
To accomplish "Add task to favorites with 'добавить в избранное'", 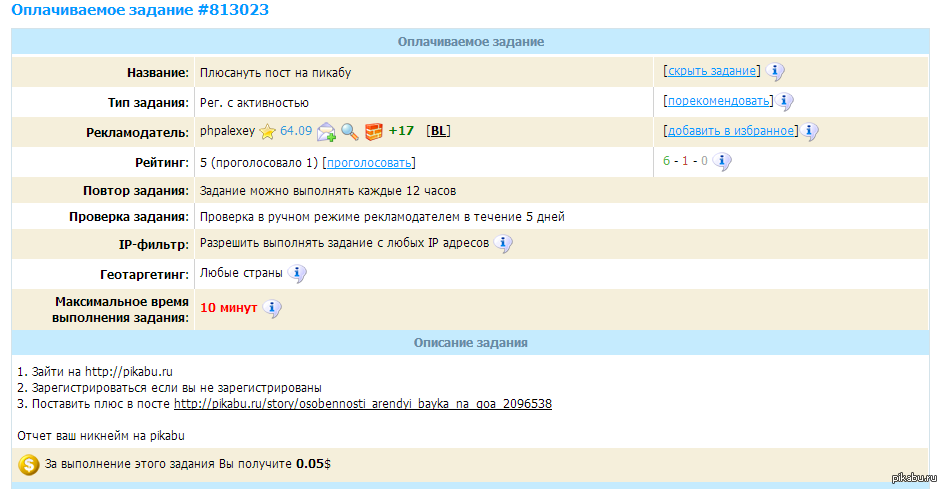I will [x=730, y=131].
